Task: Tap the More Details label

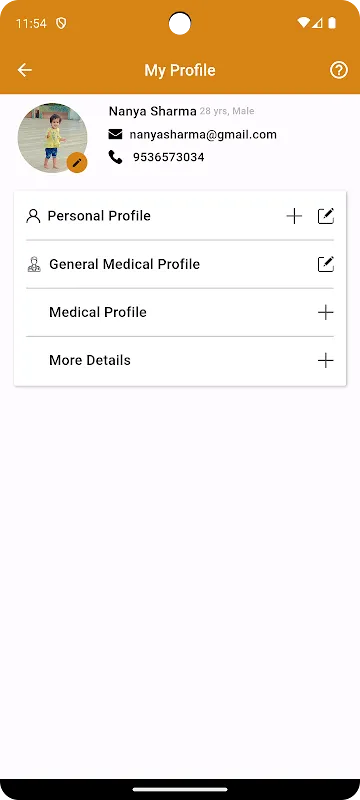Action: coord(90,360)
